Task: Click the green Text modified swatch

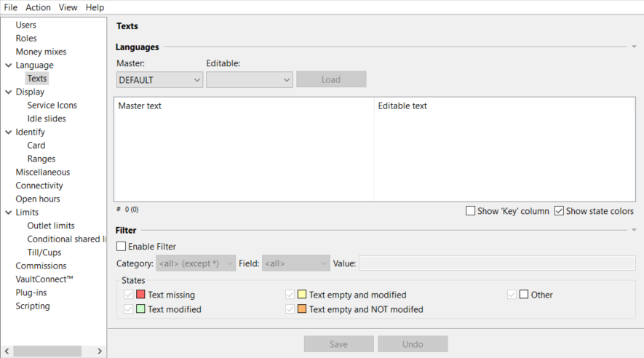Action: [140, 309]
